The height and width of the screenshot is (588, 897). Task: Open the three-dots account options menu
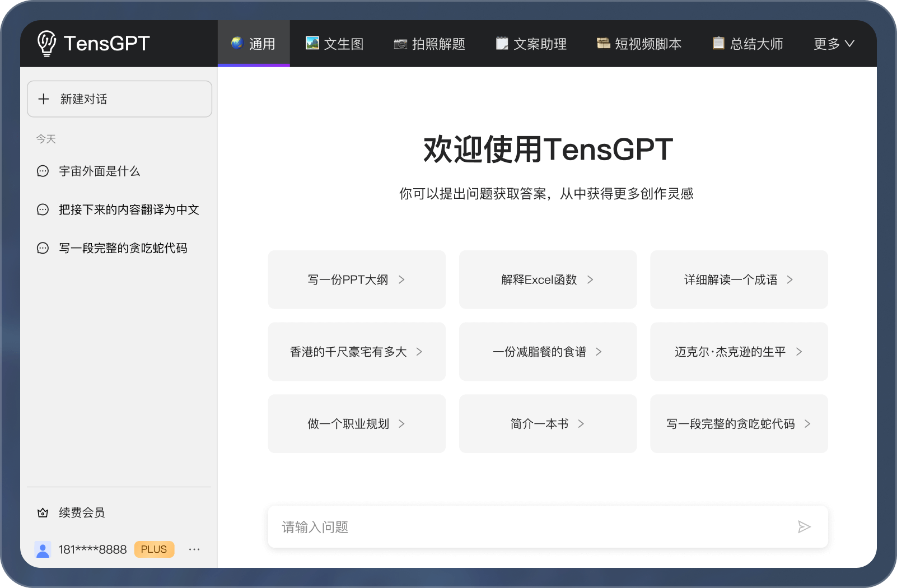(x=194, y=549)
